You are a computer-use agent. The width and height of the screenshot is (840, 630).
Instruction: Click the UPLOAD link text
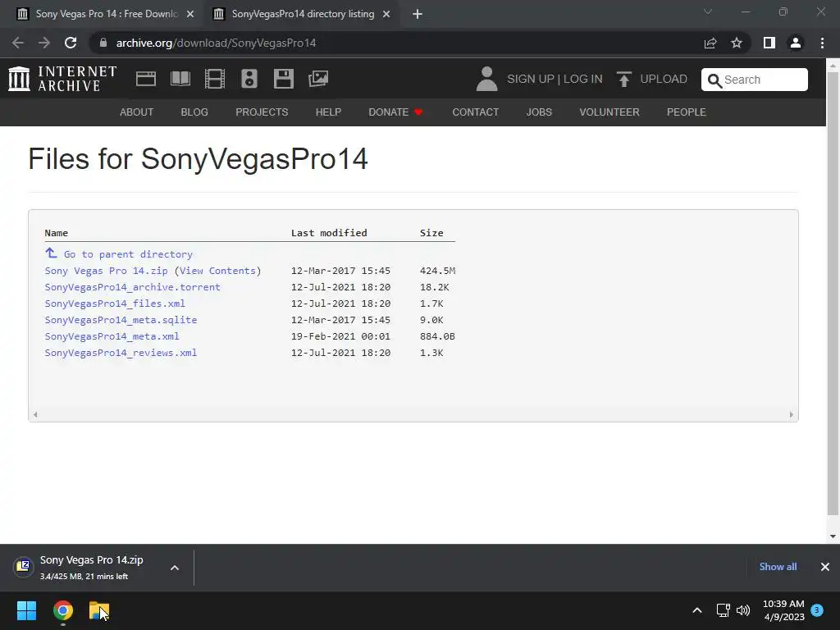coord(664,79)
